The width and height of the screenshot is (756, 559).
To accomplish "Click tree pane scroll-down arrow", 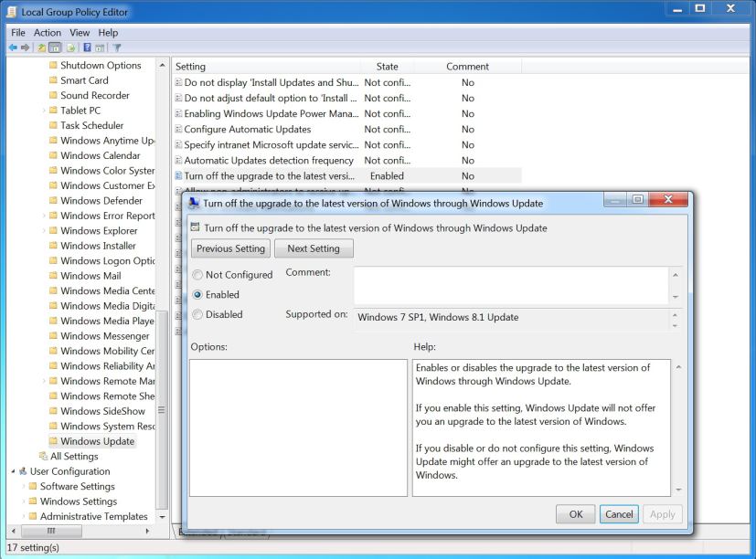I will pyautogui.click(x=163, y=517).
